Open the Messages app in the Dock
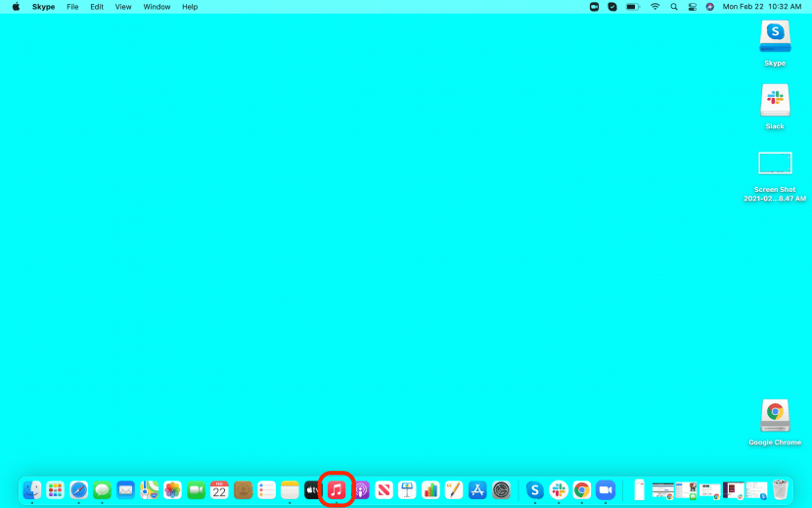The width and height of the screenshot is (812, 508). pyautogui.click(x=102, y=489)
